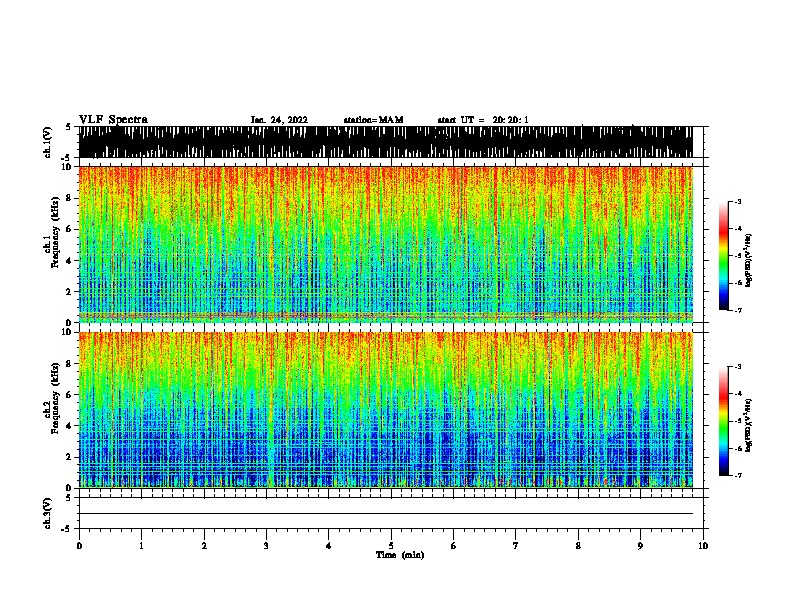Click the flat ch.3 voltage trace line
The height and width of the screenshot is (612, 792).
(385, 514)
